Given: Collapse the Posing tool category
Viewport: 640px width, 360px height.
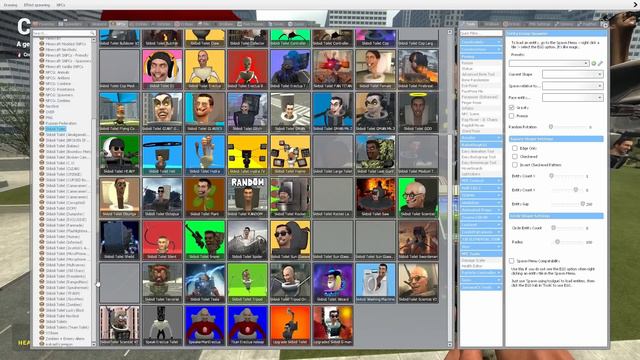Looking at the screenshot, I should [x=481, y=57].
